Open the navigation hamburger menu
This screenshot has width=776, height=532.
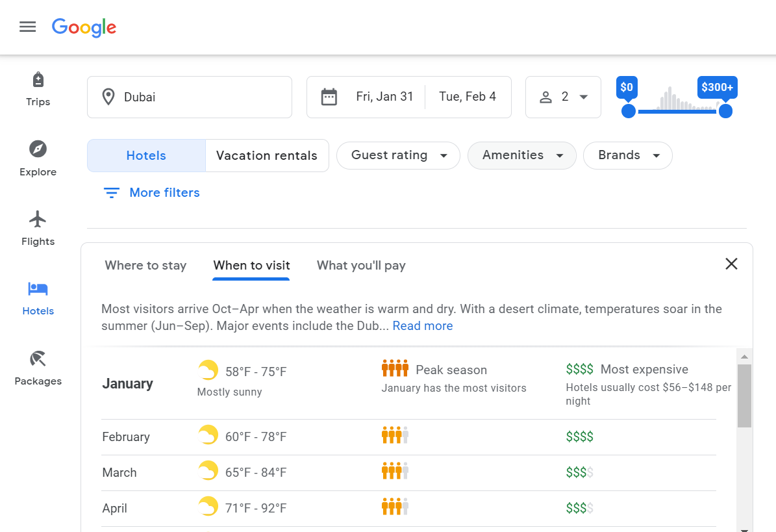click(27, 27)
